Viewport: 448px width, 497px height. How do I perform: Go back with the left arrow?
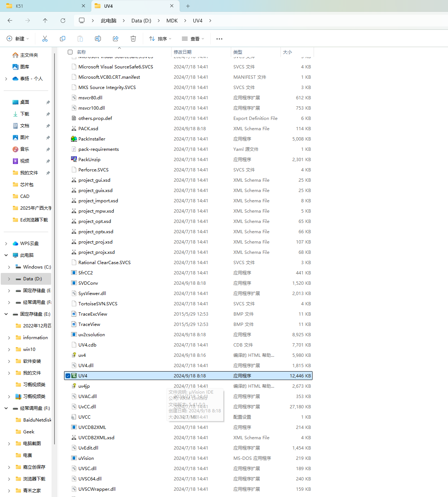[10, 21]
